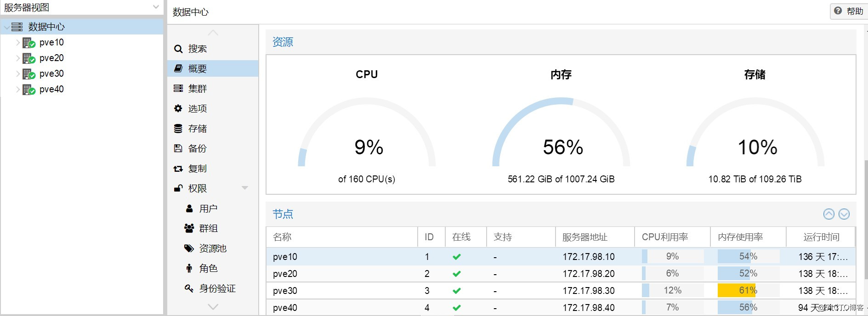Click the 内存 56% gauge
The image size is (868, 316).
(561, 132)
